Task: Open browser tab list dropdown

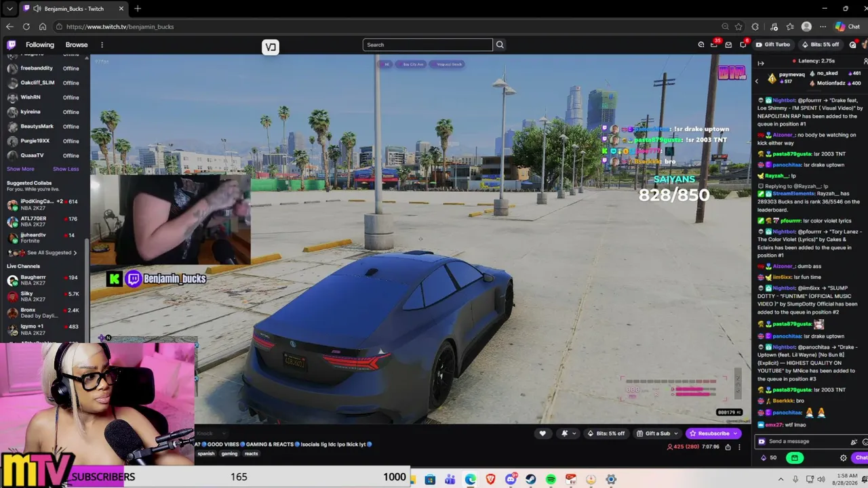Action: [x=9, y=9]
